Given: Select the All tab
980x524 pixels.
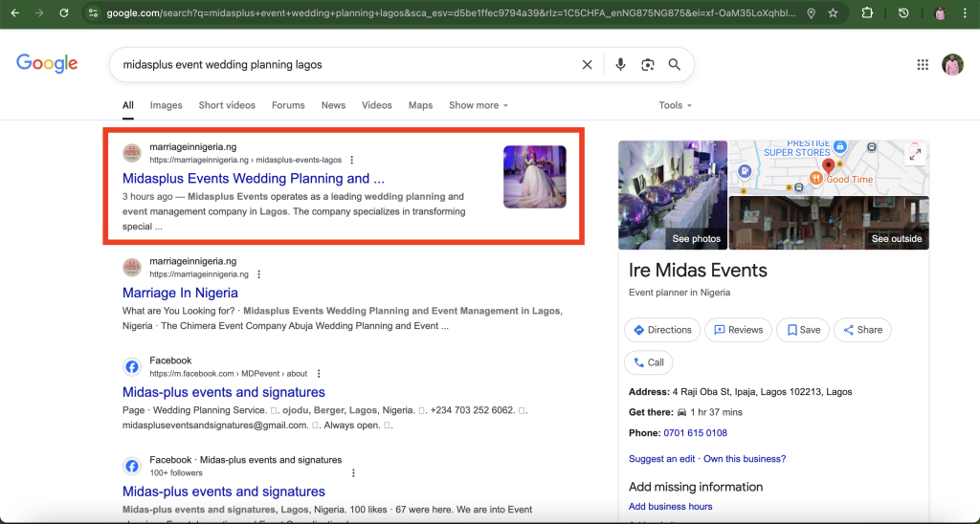Looking at the screenshot, I should click(127, 105).
